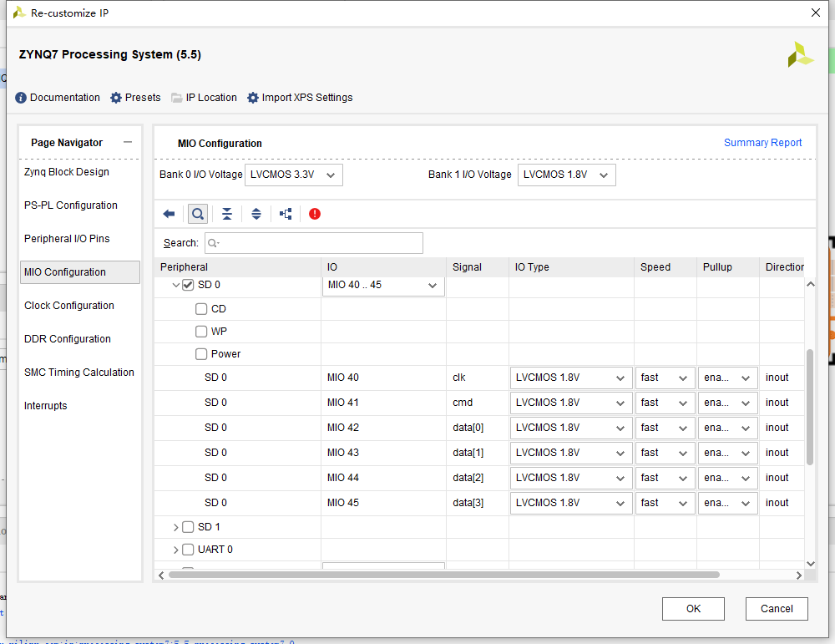
Task: Open IP Location folder option
Action: [204, 98]
